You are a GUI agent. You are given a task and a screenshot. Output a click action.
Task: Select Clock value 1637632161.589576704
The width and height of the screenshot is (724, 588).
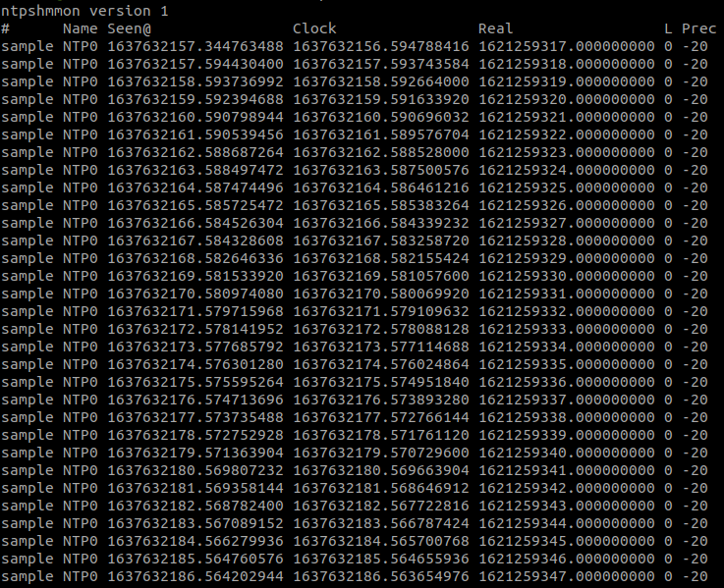click(x=381, y=134)
